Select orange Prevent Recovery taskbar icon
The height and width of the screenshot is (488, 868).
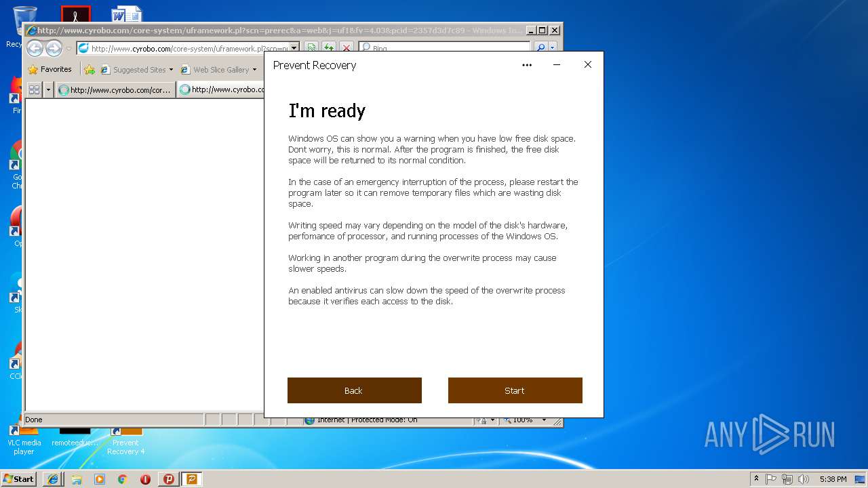[x=192, y=479]
